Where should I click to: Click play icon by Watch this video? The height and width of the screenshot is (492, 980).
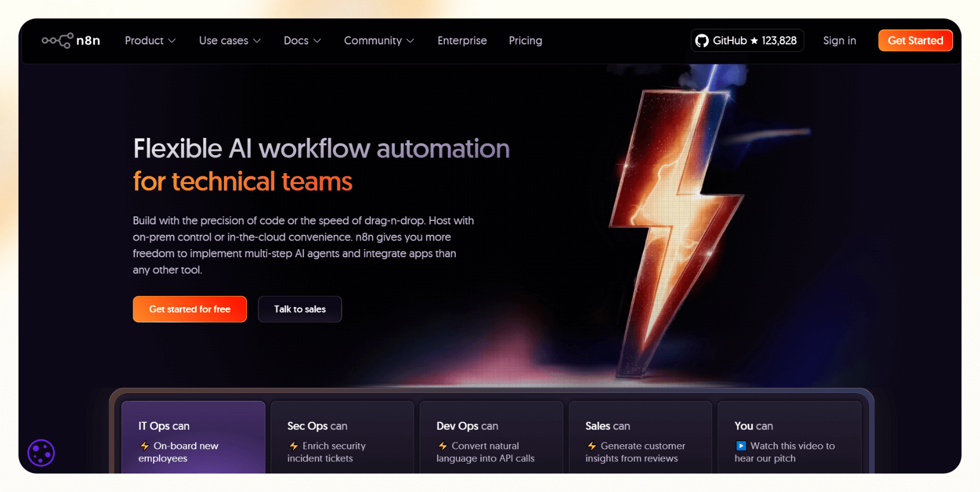click(741, 446)
